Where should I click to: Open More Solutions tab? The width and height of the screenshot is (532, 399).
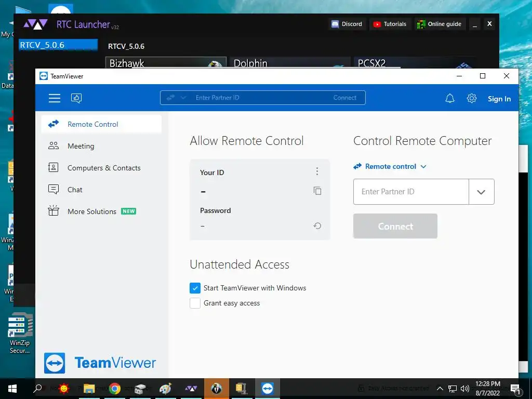pos(101,211)
